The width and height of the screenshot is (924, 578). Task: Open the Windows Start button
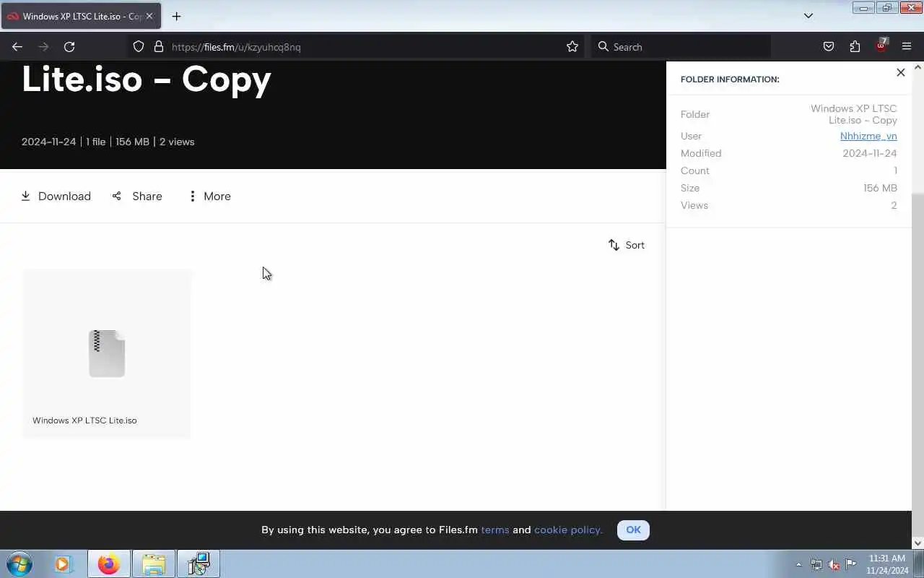(19, 564)
